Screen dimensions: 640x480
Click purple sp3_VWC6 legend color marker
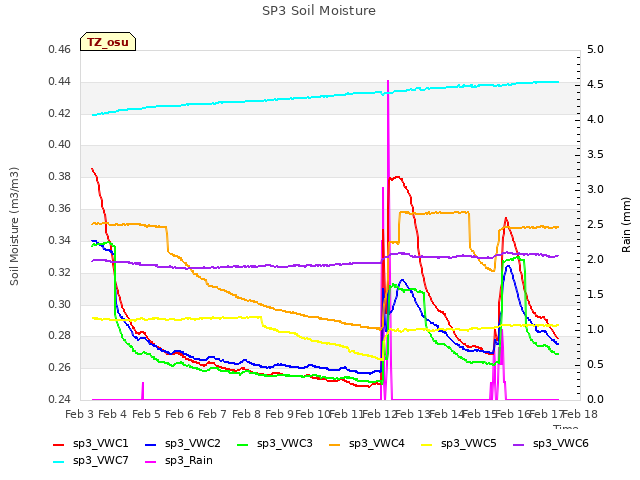519,445
